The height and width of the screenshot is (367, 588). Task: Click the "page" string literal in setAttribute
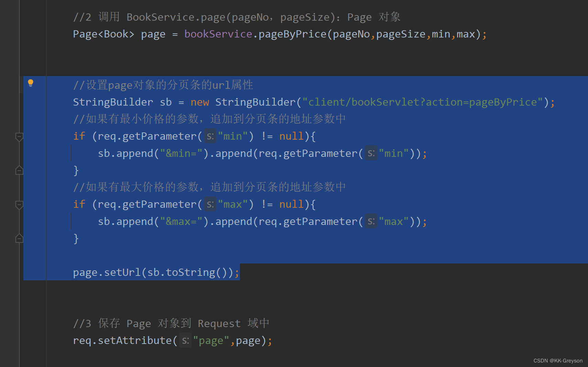click(211, 341)
